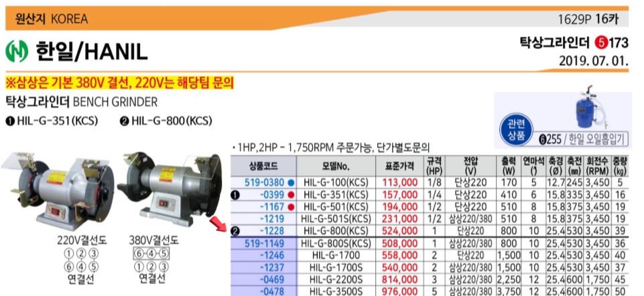Click the price 814,000
The width and height of the screenshot is (644, 296).
pyautogui.click(x=400, y=280)
